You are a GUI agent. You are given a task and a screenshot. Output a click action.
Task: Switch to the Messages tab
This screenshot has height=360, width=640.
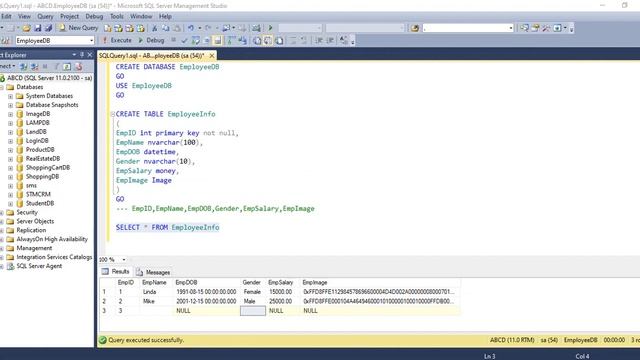pyautogui.click(x=153, y=272)
